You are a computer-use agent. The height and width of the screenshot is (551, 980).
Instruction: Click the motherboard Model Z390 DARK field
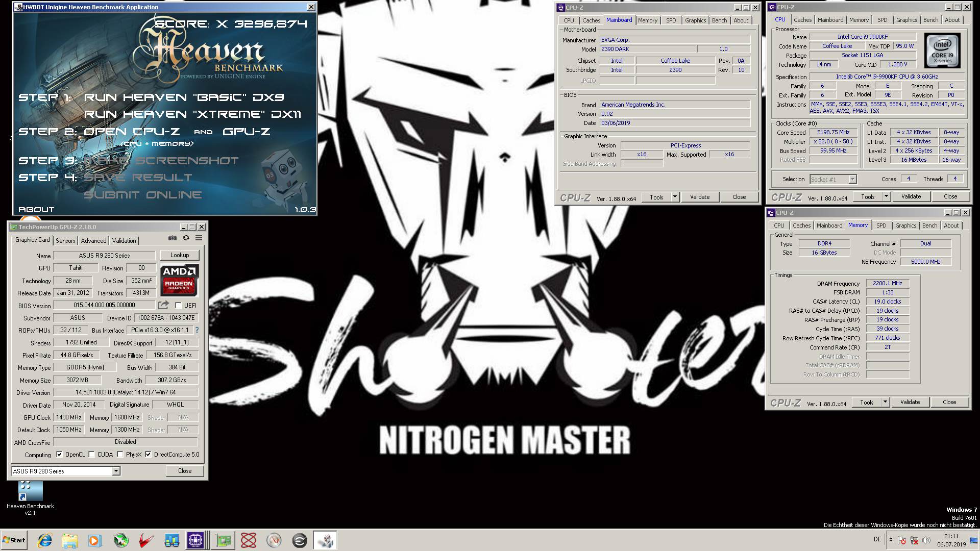[647, 49]
